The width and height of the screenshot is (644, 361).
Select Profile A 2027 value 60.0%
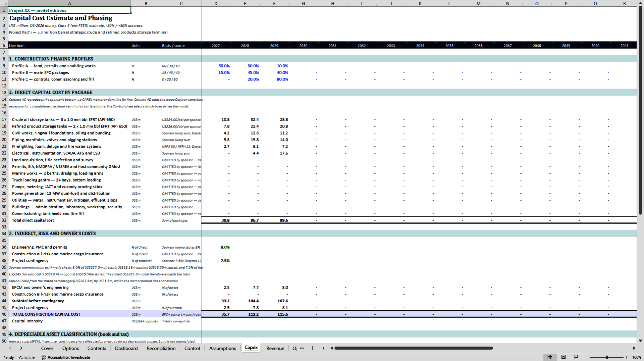[216, 66]
